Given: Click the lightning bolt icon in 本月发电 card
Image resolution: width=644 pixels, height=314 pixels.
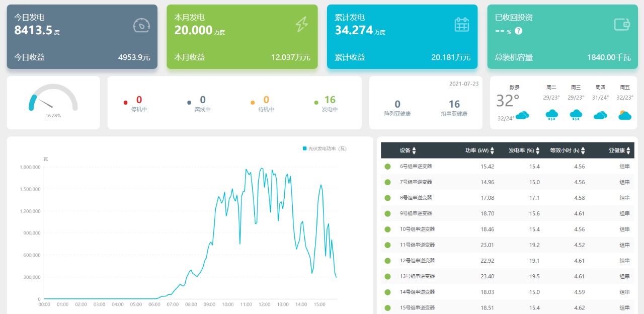Looking at the screenshot, I should [301, 24].
